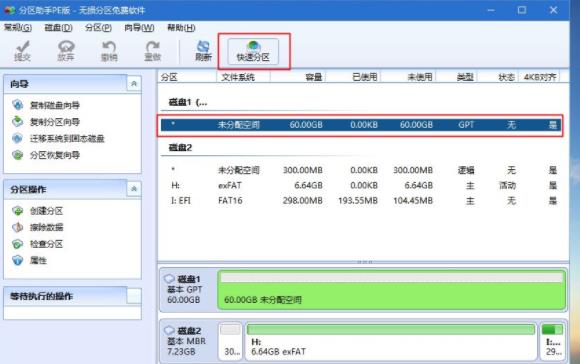Viewport: 580px width, 364px height.
Task: Select the H: exFAT partition row
Action: point(360,185)
